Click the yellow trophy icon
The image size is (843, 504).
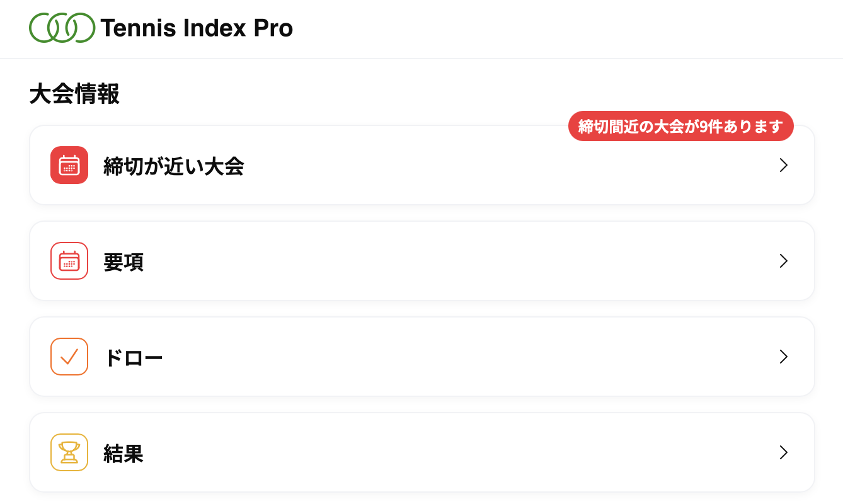coord(69,452)
